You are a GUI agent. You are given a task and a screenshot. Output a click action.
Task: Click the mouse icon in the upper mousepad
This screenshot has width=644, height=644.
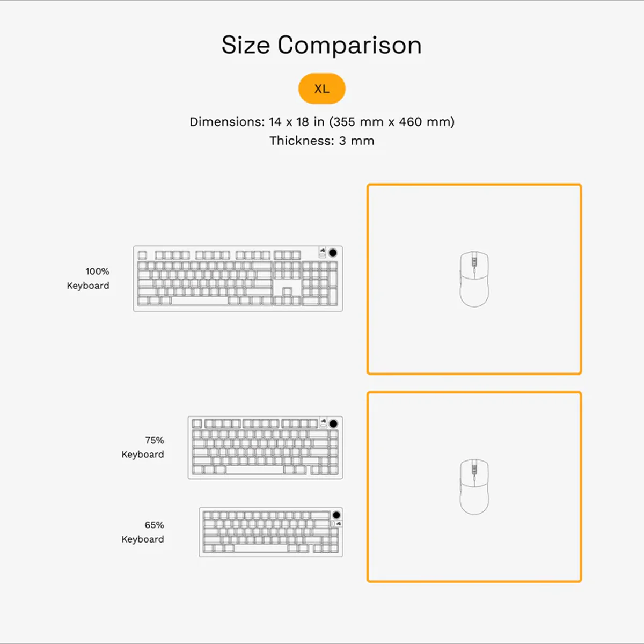click(x=474, y=279)
